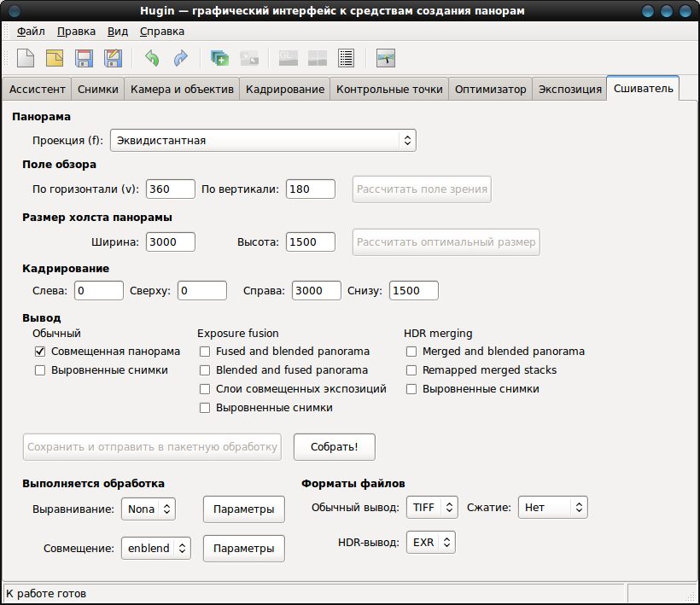Image resolution: width=700 pixels, height=605 pixels.
Task: Switch to the Оптимизатор tab
Action: 490,90
